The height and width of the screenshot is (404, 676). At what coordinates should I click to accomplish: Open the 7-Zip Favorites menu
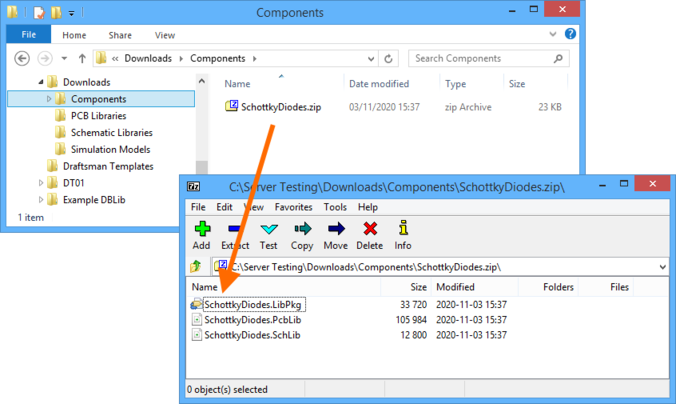(293, 207)
